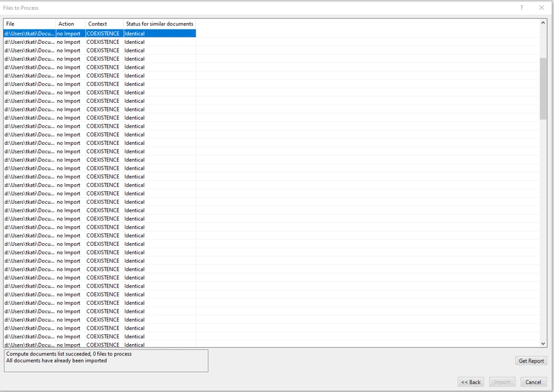Viewport: 554px width, 392px height.
Task: Click the scrollbar up arrow
Action: click(x=543, y=23)
